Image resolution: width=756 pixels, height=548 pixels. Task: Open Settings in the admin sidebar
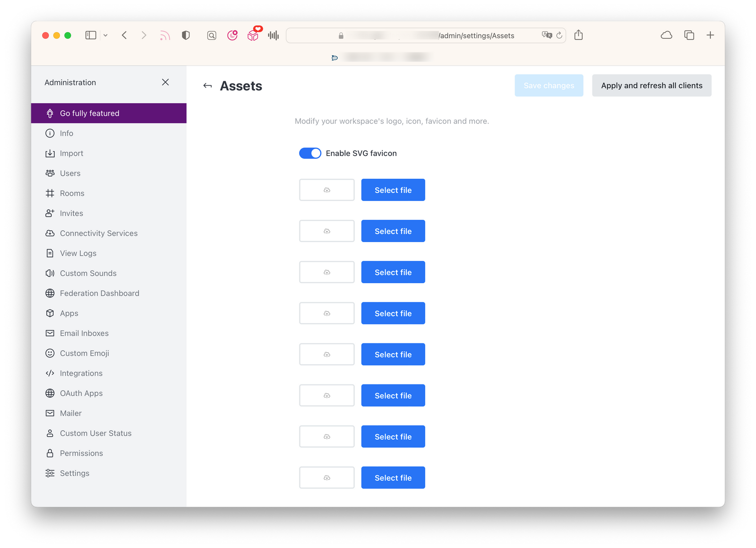coord(74,473)
